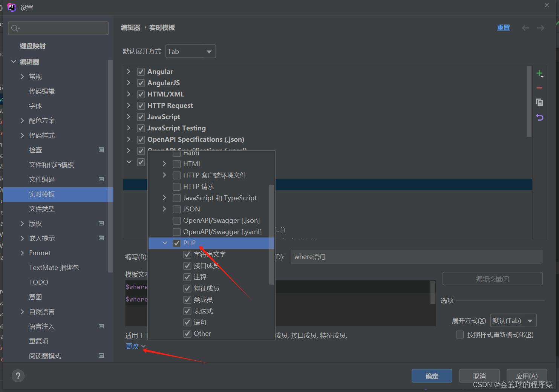Screen dimensions: 559x392
Task: Expand the HTML context node
Action: click(164, 164)
